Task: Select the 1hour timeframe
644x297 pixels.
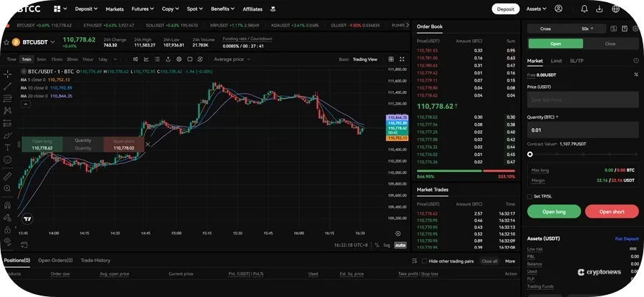Action: pos(87,59)
